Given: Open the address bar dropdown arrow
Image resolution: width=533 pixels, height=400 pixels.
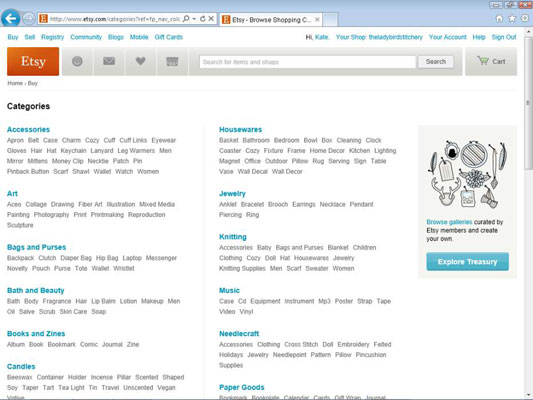Looking at the screenshot, I should 194,19.
